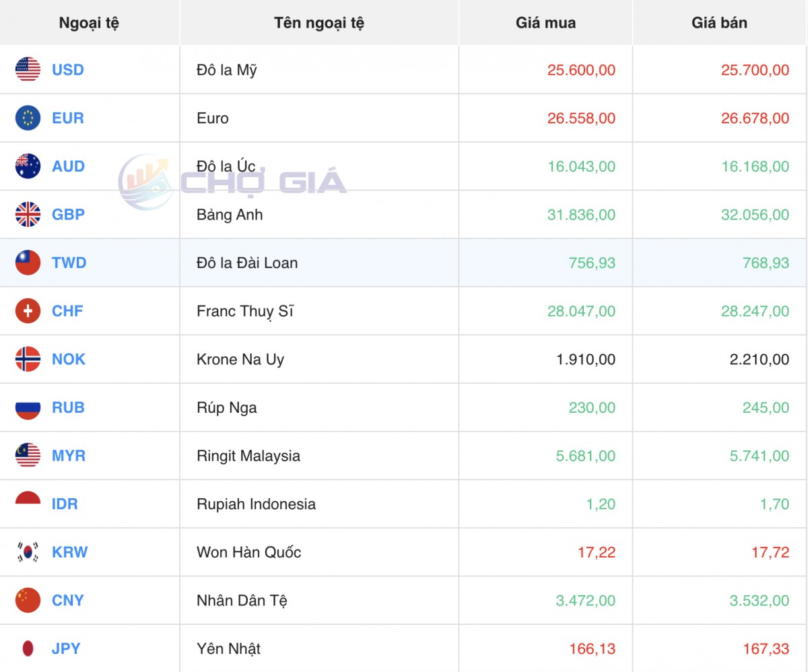The height and width of the screenshot is (672, 808).
Task: Click the "Tên ngoại tệ" column header
Action: point(318,23)
